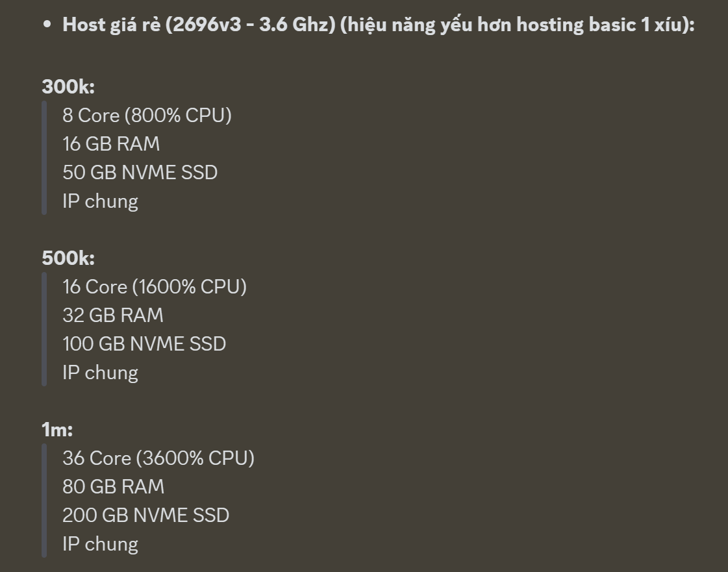Select the "8 Core (800% CPU)" line
Screen dimensions: 728x572
coord(147,116)
